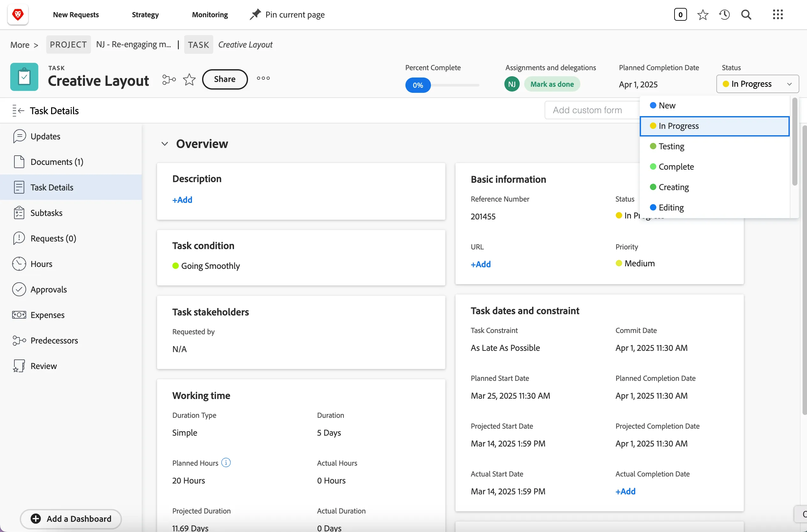Viewport: 807px width, 532px height.
Task: Open the three-dot more options menu
Action: pyautogui.click(x=263, y=78)
